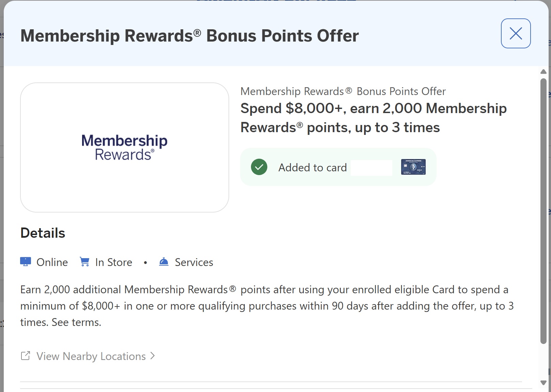Click the scrollbar up arrow
The width and height of the screenshot is (551, 392).
click(x=543, y=72)
